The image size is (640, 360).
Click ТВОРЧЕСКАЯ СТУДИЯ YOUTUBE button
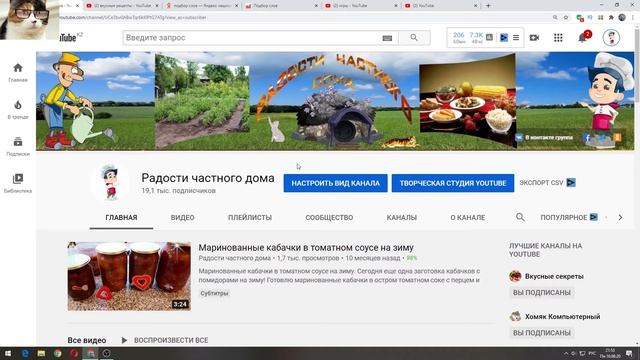point(453,183)
